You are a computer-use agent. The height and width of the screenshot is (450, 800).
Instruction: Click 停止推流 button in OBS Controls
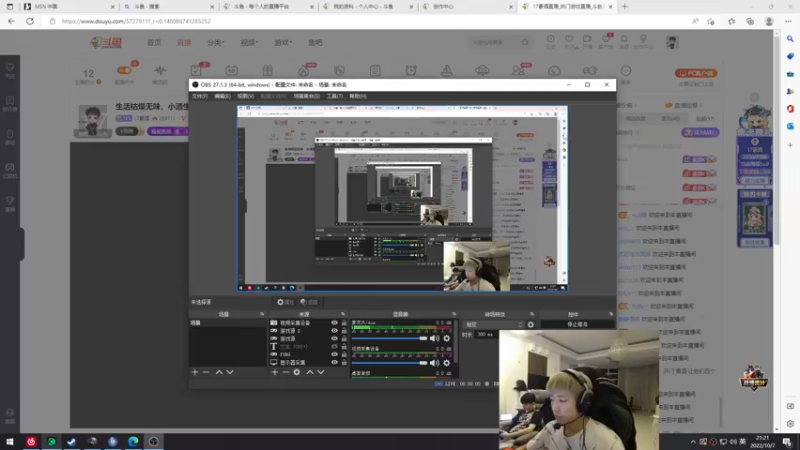(577, 324)
